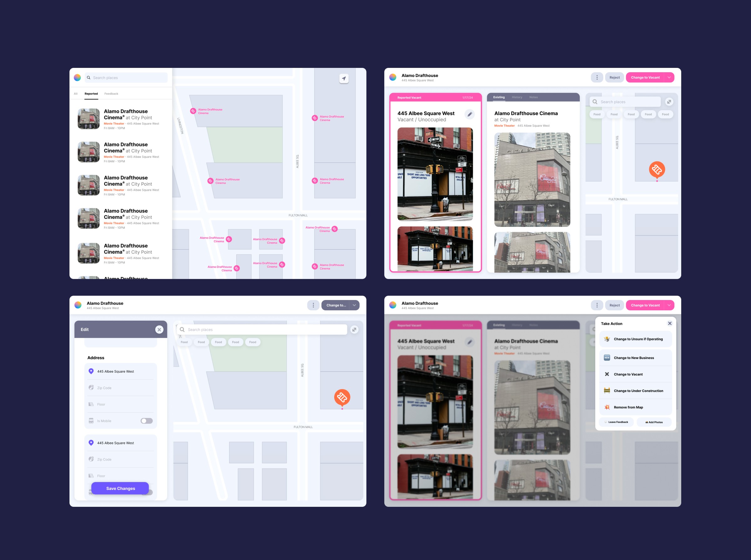Close the Take Action popup
Screen dimensions: 751x560
click(x=670, y=323)
